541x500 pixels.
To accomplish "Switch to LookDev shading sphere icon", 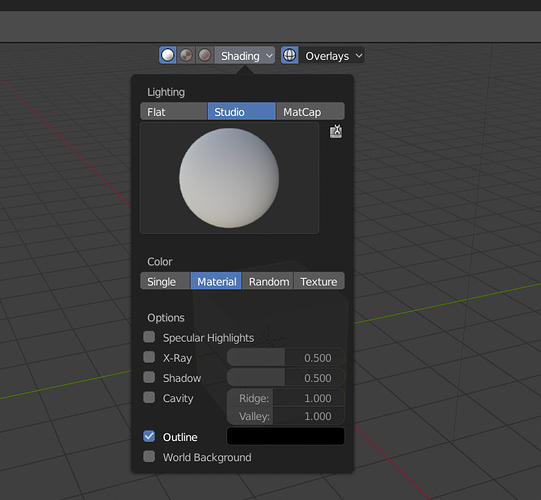I will pyautogui.click(x=186, y=55).
